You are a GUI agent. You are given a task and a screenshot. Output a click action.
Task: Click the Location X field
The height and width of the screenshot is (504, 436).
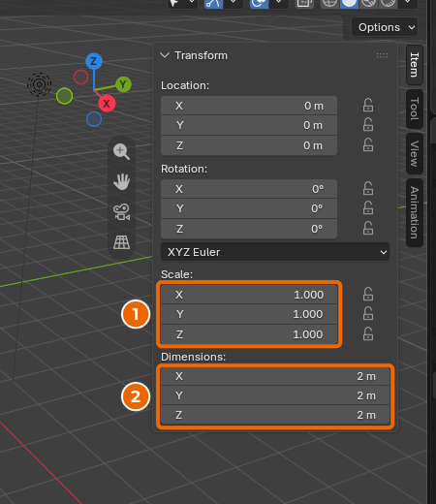tap(249, 106)
